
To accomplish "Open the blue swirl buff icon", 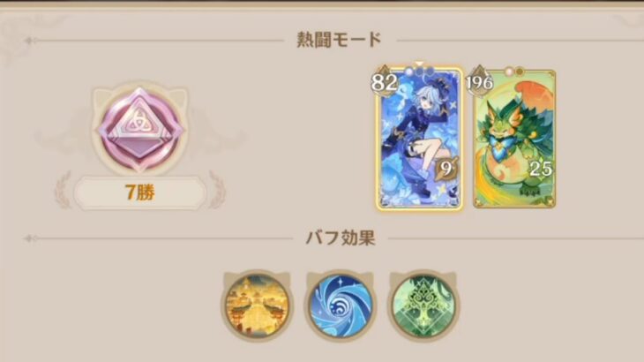I will [341, 305].
